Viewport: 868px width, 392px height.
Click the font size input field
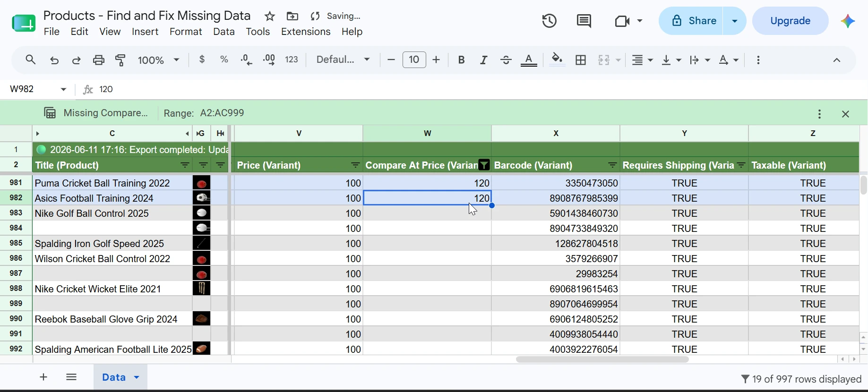click(x=414, y=60)
